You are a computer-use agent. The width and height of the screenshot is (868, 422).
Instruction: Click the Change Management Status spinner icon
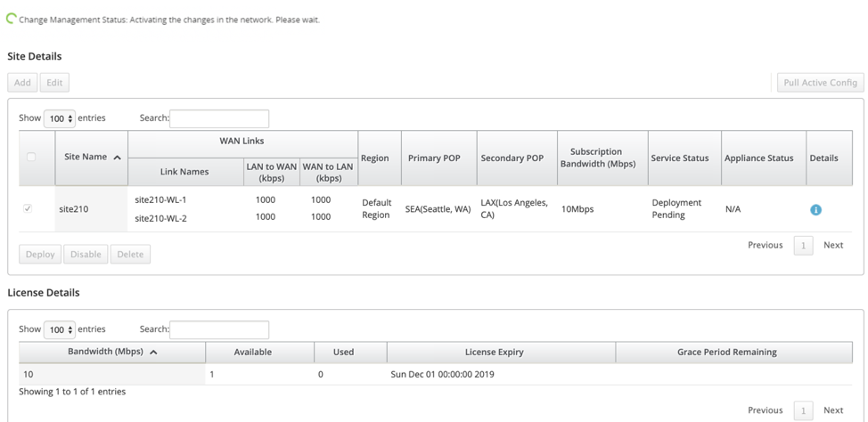[11, 19]
